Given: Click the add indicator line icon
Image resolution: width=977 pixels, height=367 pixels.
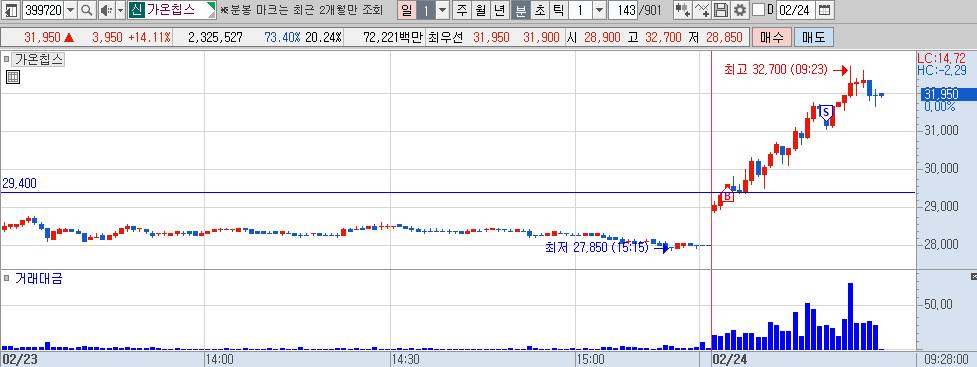Looking at the screenshot, I should click(x=702, y=10).
